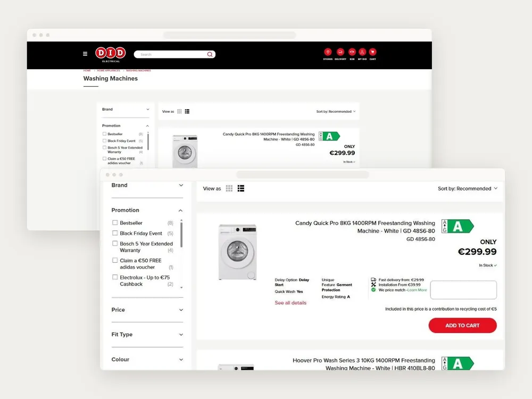The height and width of the screenshot is (399, 532).
Task: Open See all details link
Action: tap(290, 303)
